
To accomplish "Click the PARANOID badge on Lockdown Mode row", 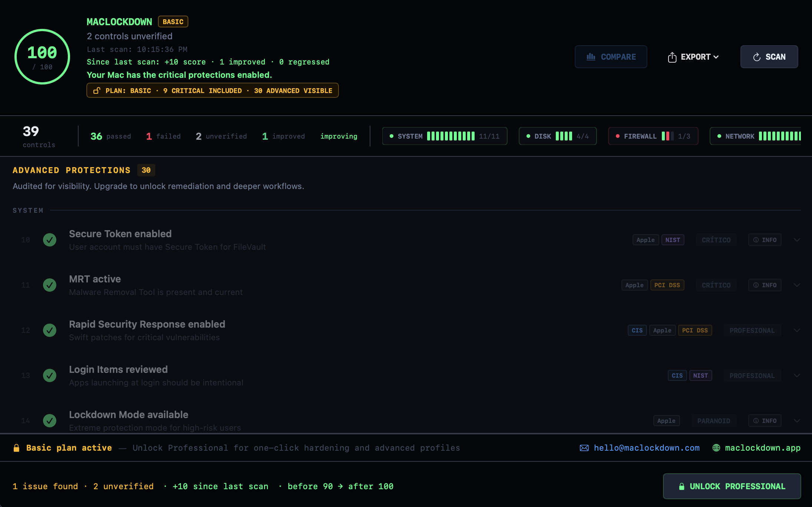I will pyautogui.click(x=714, y=421).
